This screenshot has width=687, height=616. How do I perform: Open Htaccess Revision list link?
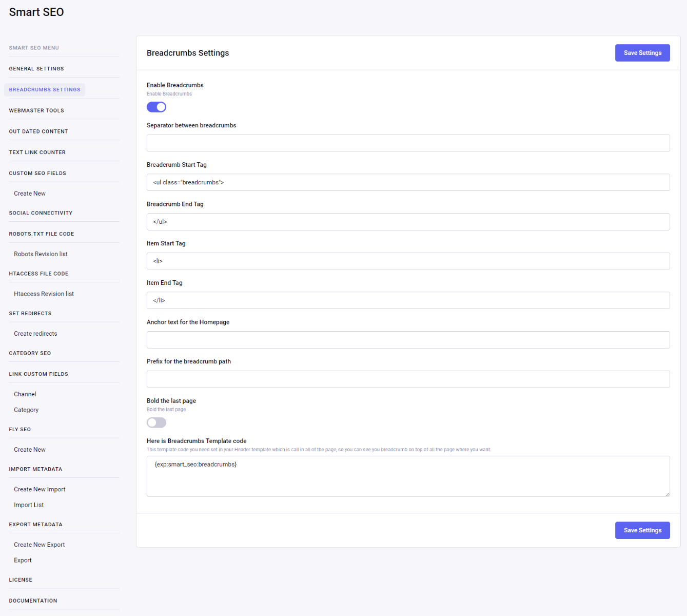(44, 294)
